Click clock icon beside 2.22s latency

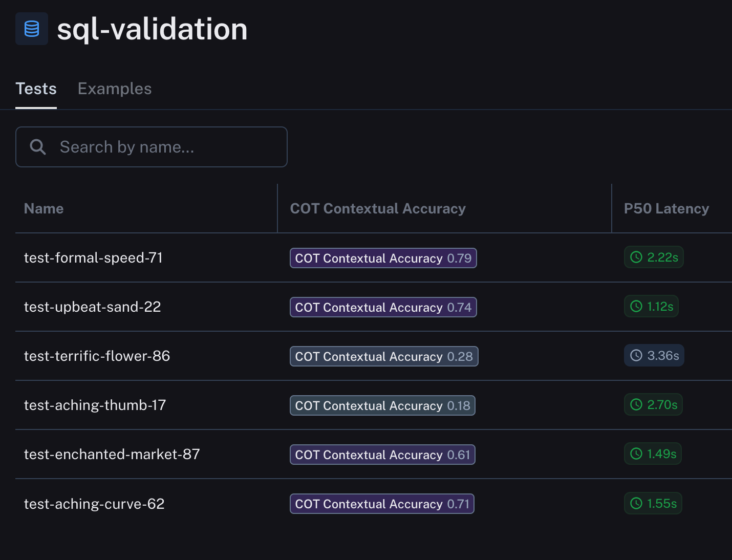click(x=636, y=257)
